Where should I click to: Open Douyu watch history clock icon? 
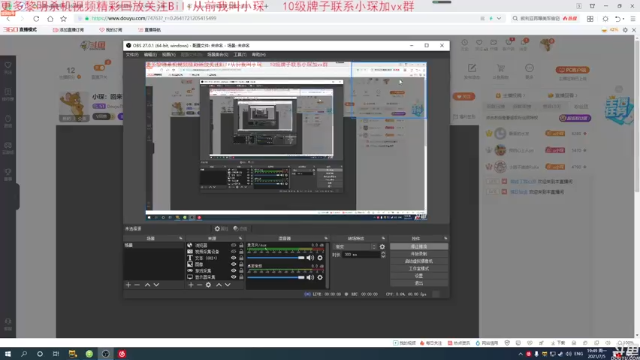[464, 43]
